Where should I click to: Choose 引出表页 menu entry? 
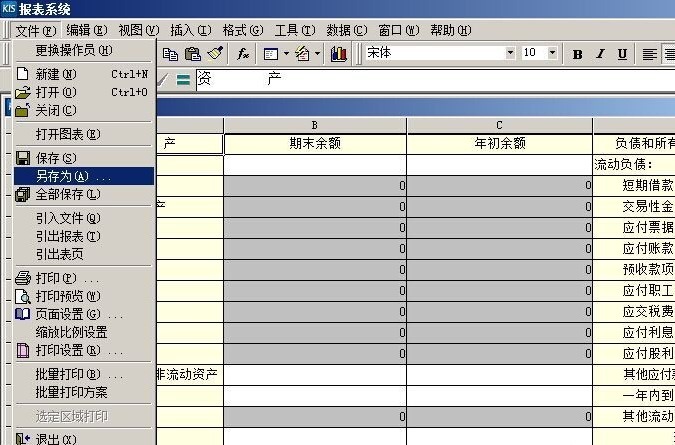[84, 254]
